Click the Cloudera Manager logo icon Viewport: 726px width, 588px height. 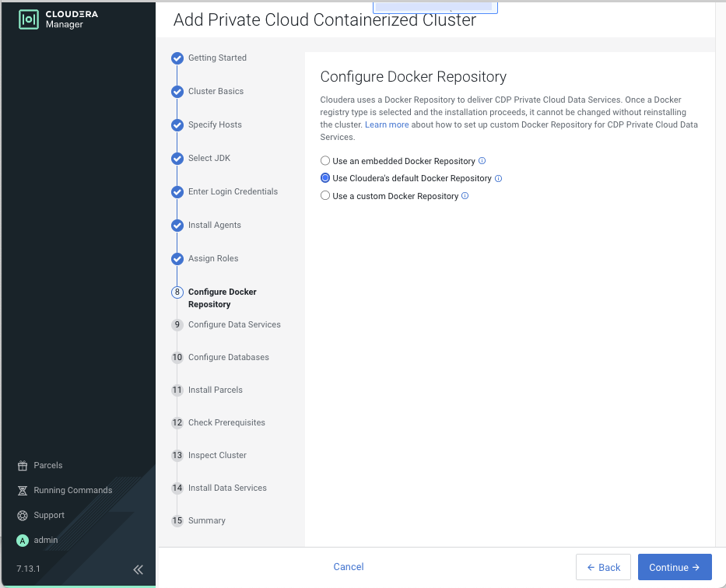tap(29, 19)
